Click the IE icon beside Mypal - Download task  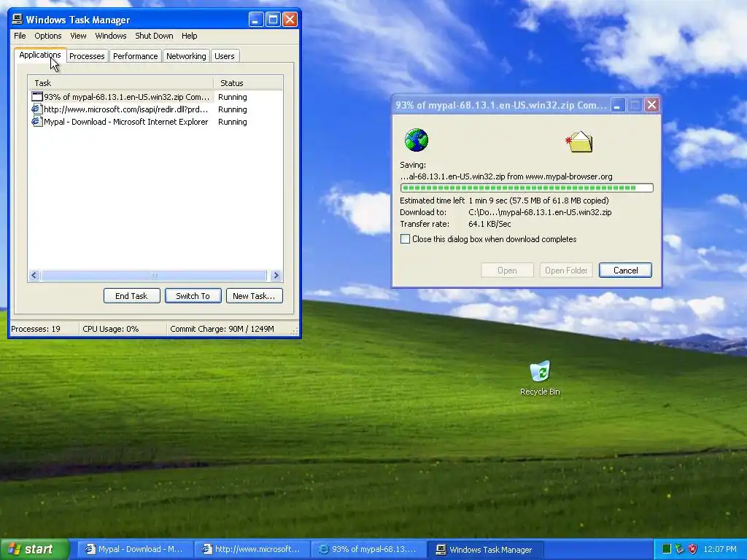tap(36, 122)
